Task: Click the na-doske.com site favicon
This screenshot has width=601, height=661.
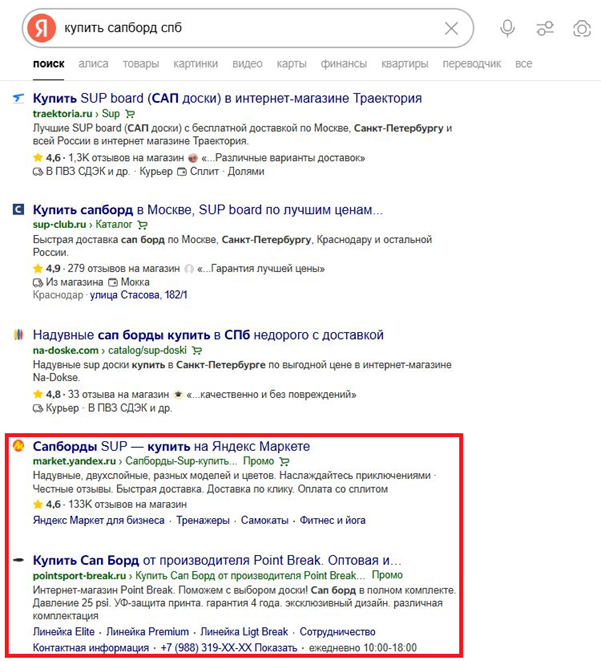Action: pyautogui.click(x=18, y=335)
